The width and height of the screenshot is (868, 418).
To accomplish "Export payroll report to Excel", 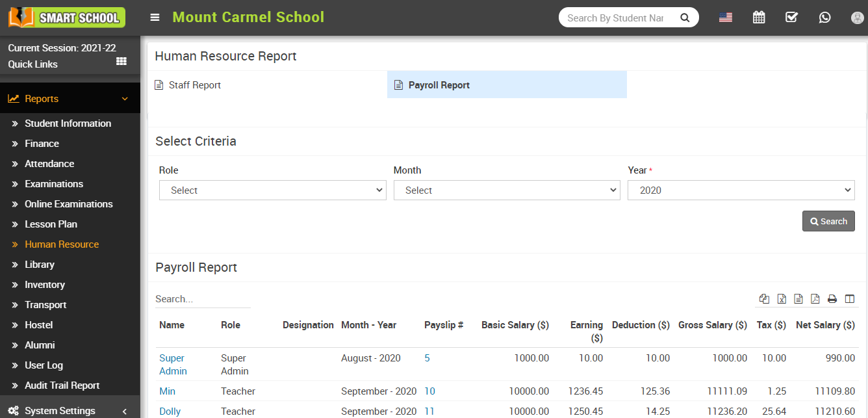I will pyautogui.click(x=781, y=298).
